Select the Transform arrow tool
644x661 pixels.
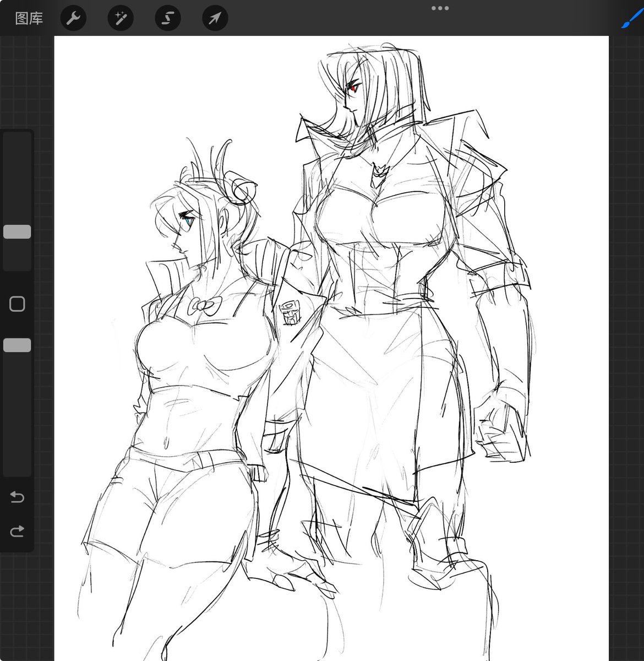click(215, 18)
